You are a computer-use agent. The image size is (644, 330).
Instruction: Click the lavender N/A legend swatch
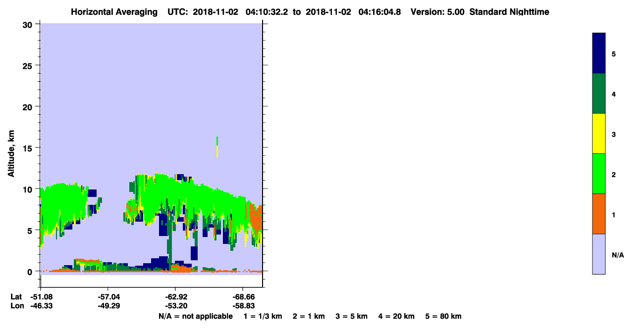(x=599, y=254)
